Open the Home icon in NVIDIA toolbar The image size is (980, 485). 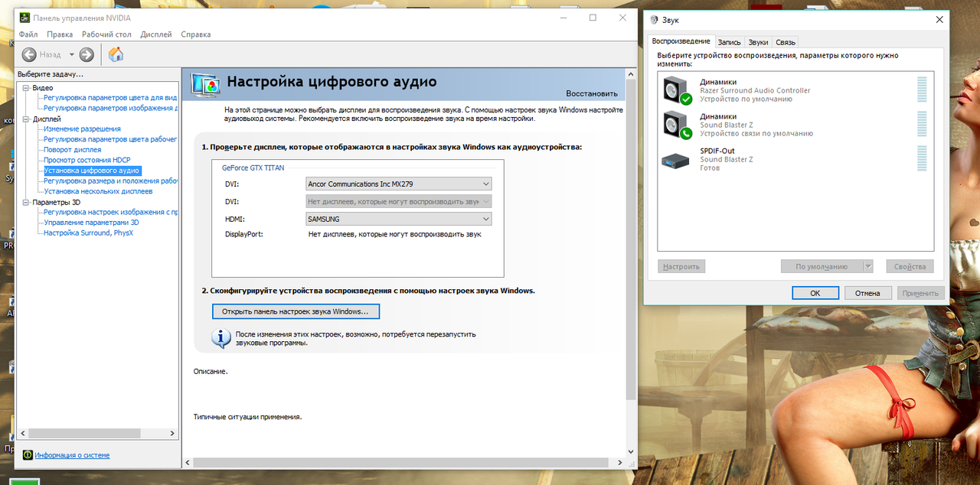tap(116, 54)
